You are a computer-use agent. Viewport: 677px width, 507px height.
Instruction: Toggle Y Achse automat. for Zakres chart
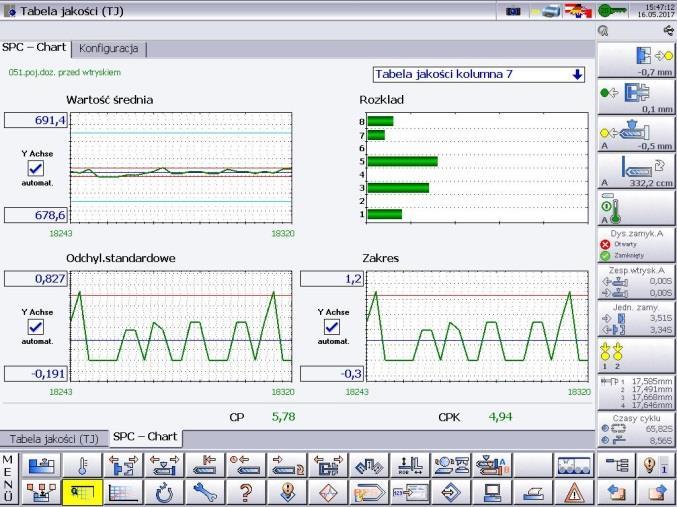tap(332, 326)
